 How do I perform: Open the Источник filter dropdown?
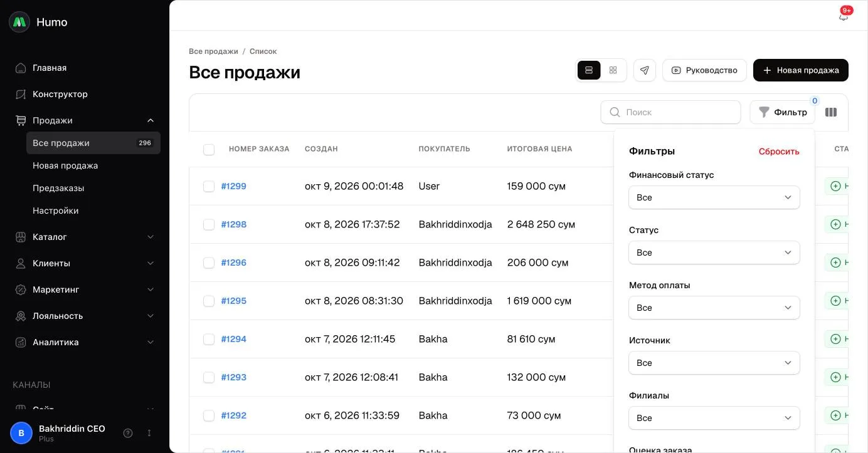coord(714,363)
